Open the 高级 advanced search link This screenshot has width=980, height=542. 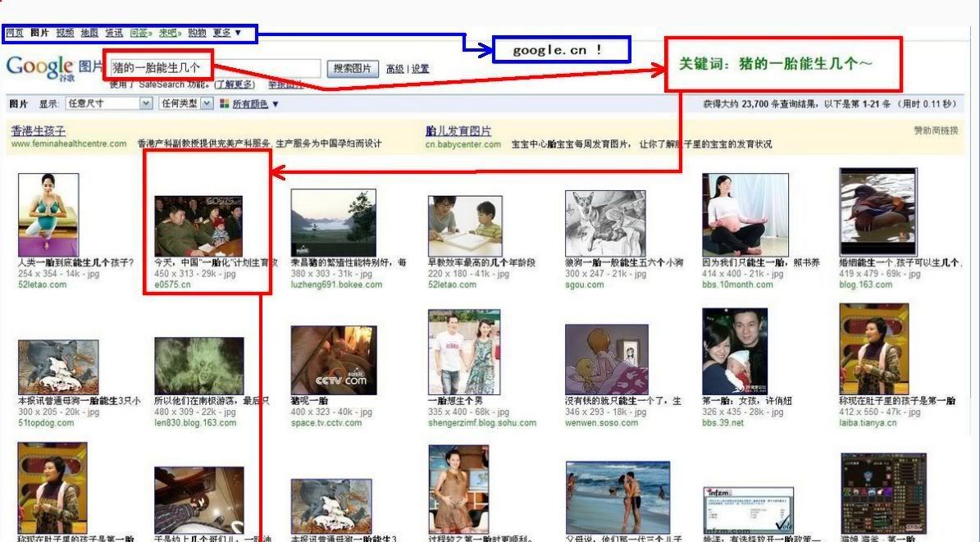394,69
